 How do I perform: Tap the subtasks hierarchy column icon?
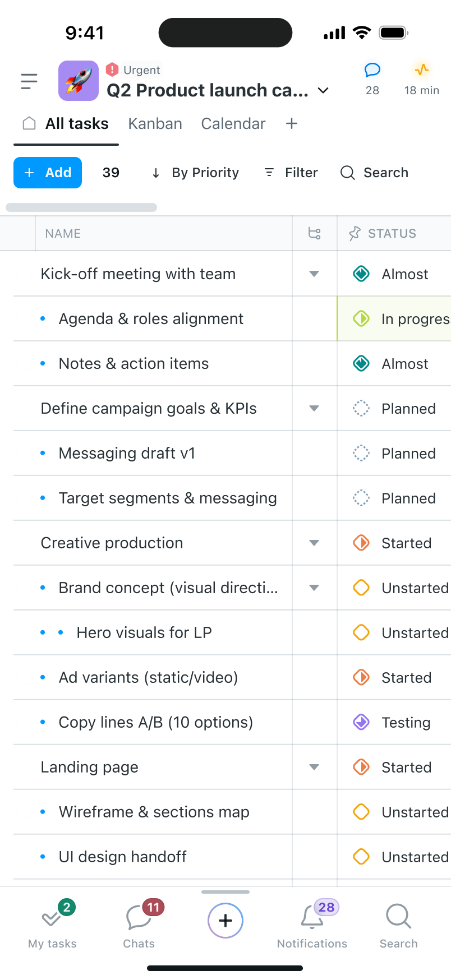(315, 233)
